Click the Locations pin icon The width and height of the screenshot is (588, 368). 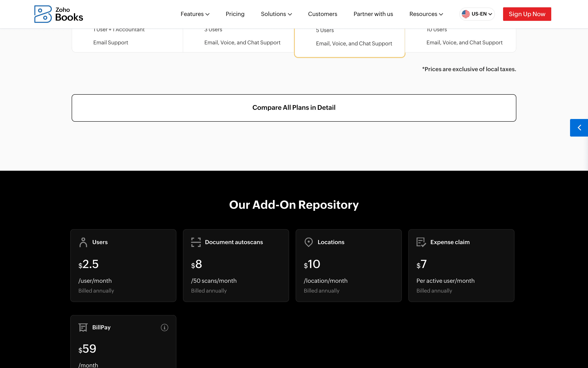click(x=308, y=242)
